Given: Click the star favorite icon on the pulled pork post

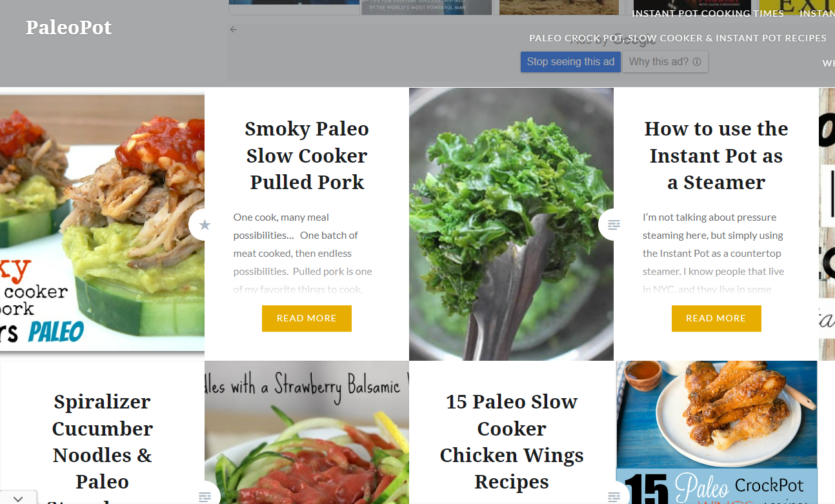Looking at the screenshot, I should click(205, 224).
